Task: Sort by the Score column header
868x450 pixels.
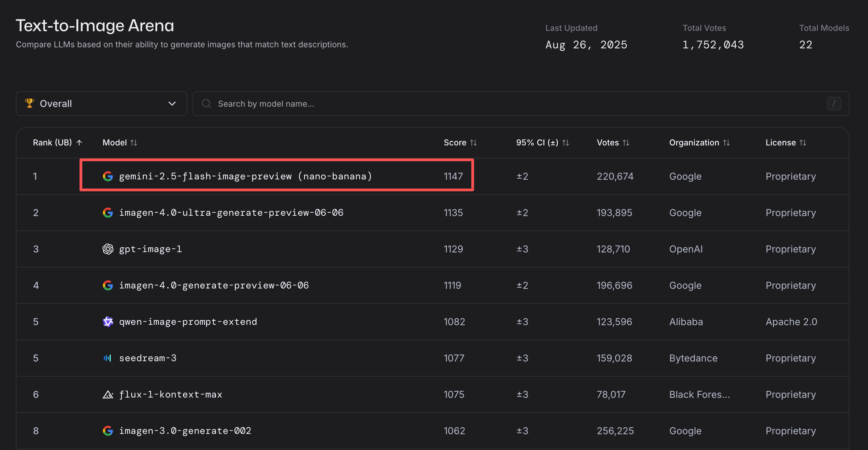Action: (x=460, y=143)
